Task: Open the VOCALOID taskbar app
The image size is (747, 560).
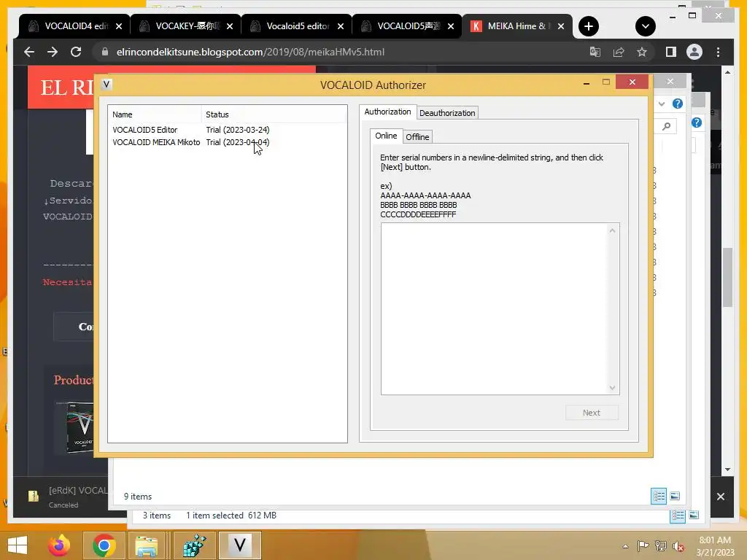Action: click(x=239, y=545)
